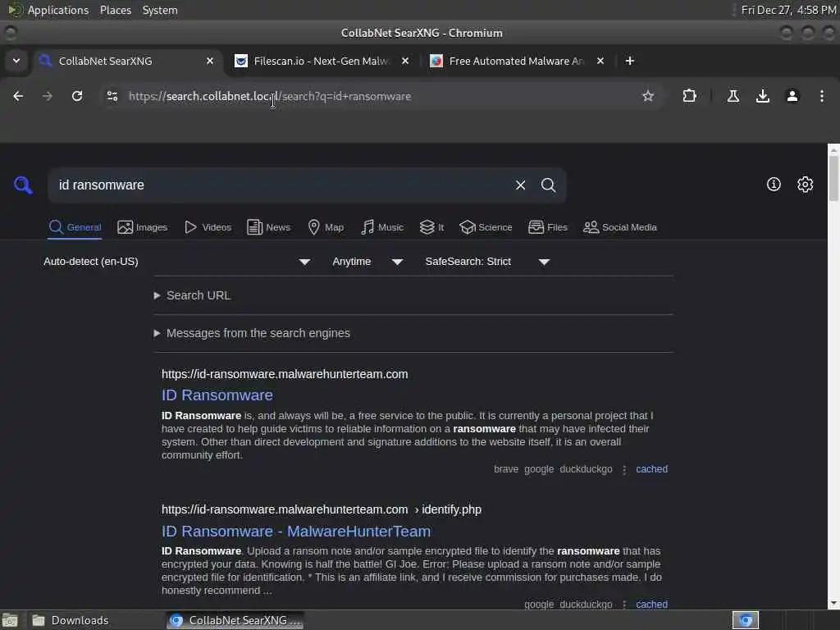Open the Extensions puzzle icon
Image resolution: width=840 pixels, height=630 pixels.
pos(689,96)
